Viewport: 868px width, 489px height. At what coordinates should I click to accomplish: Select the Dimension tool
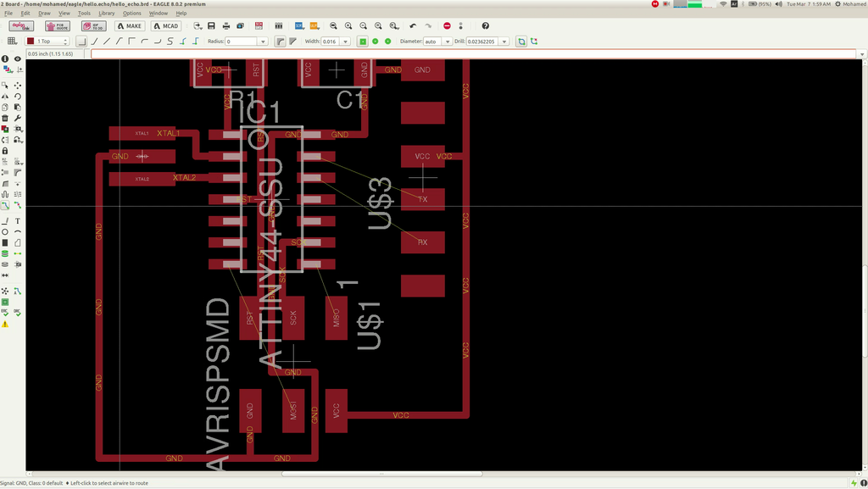click(5, 275)
